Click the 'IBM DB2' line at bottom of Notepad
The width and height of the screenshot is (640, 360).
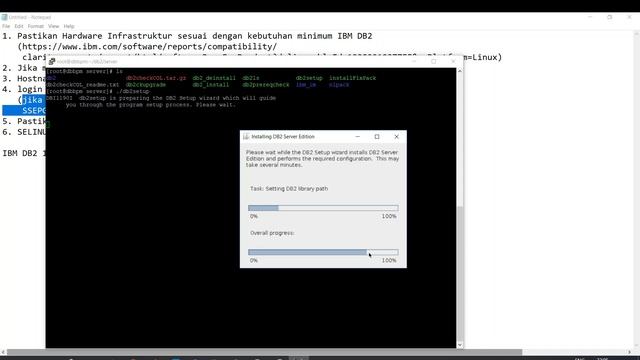click(24, 153)
